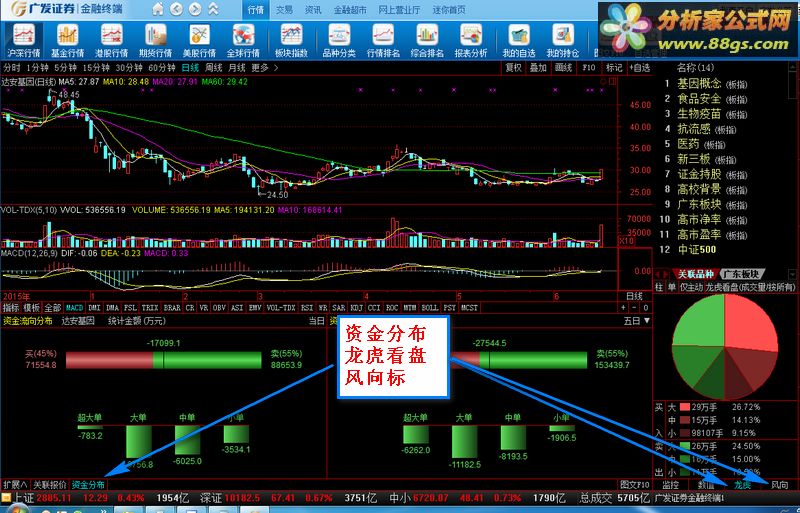Open 港股行情 Hong Kong stocks icon
This screenshot has width=800, height=513.
click(111, 41)
